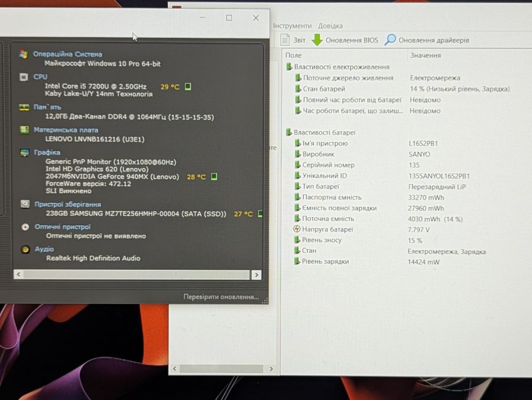Open the CPU heading link

[x=40, y=77]
